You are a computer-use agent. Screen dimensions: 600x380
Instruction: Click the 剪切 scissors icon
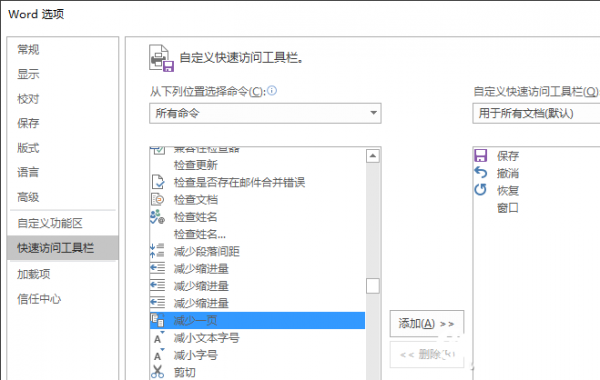tap(157, 372)
